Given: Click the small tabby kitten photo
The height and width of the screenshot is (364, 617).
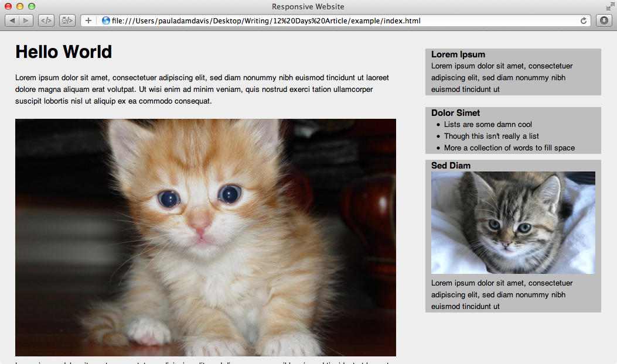Looking at the screenshot, I should tap(513, 222).
